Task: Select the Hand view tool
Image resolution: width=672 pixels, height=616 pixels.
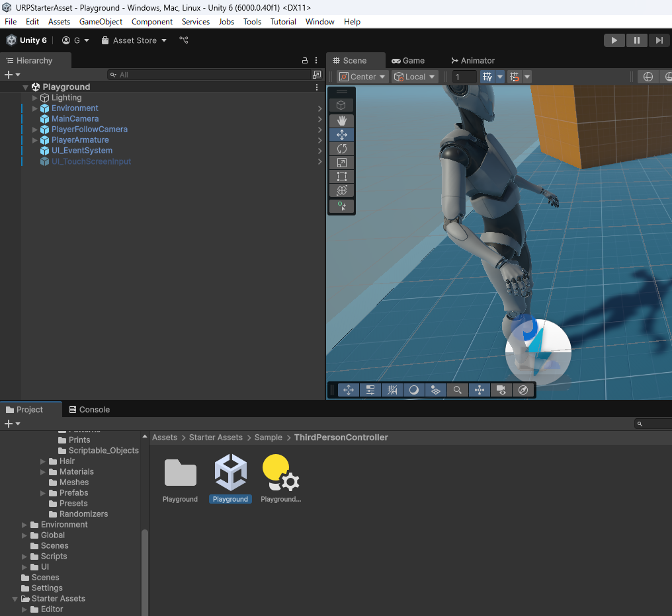Action: 341,121
